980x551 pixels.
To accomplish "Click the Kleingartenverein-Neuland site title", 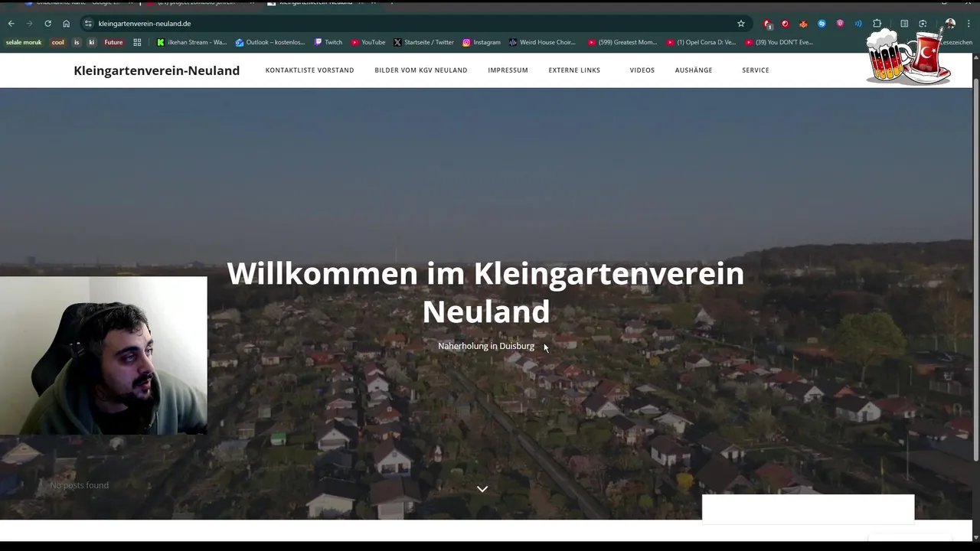I will pyautogui.click(x=156, y=70).
